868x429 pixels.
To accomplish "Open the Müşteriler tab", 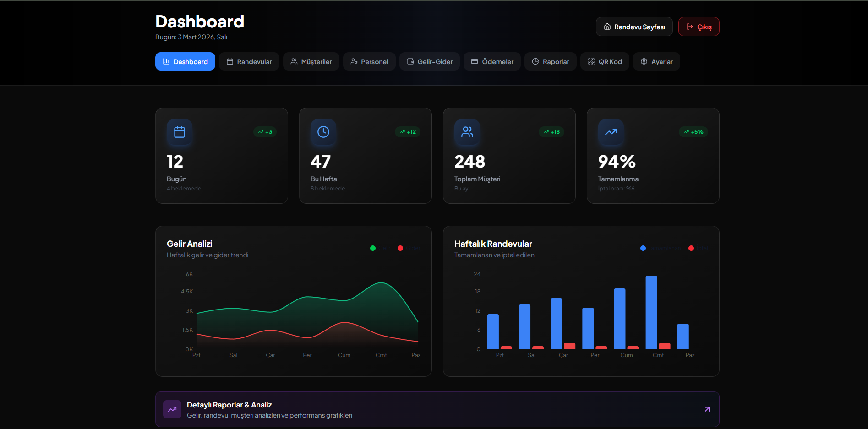I will pyautogui.click(x=311, y=61).
